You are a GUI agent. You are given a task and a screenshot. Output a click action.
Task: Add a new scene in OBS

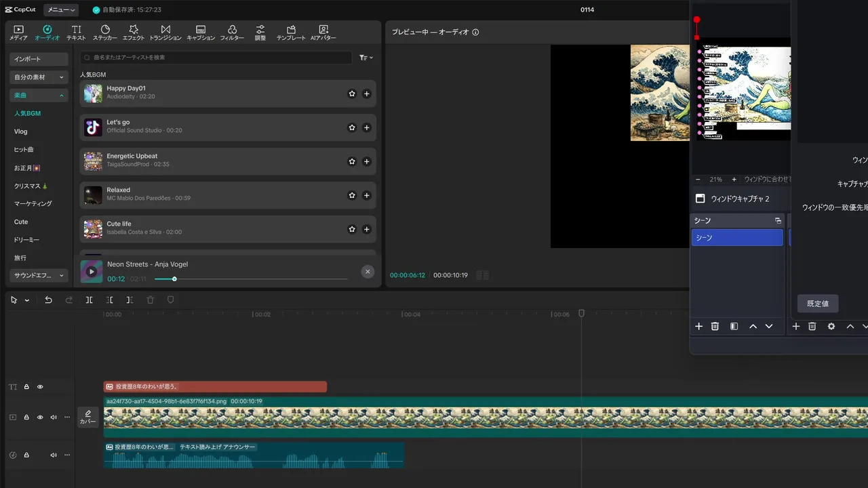click(x=699, y=327)
